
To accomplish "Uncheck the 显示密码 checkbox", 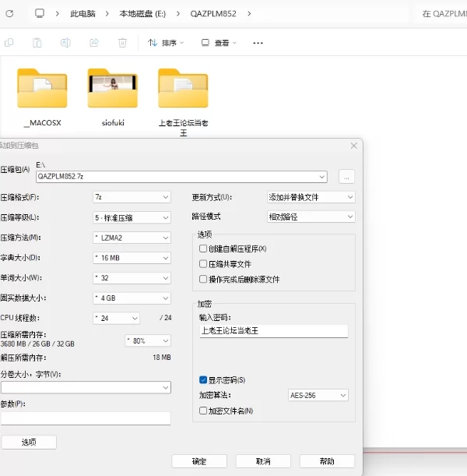I will pyautogui.click(x=203, y=379).
